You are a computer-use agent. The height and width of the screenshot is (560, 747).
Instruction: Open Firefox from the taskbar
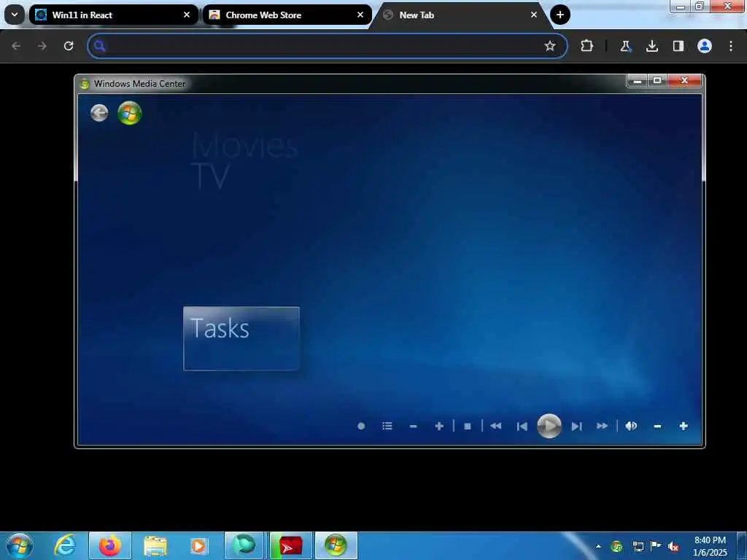(x=109, y=545)
